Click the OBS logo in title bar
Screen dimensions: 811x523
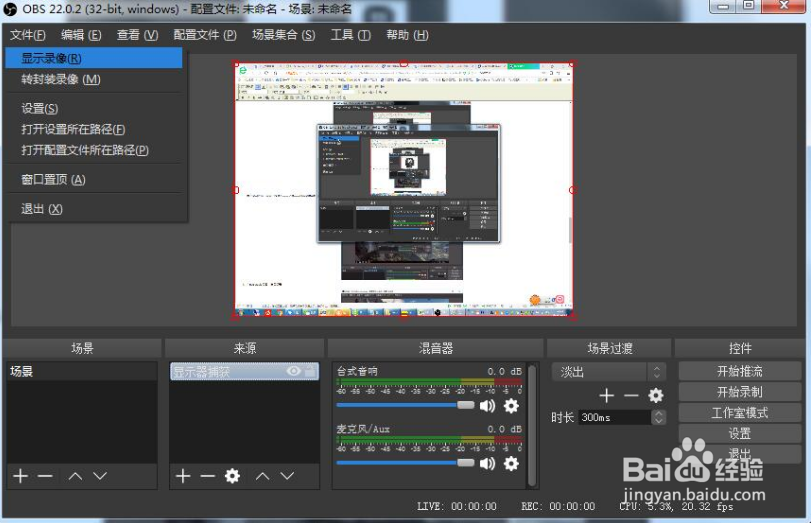[x=10, y=9]
